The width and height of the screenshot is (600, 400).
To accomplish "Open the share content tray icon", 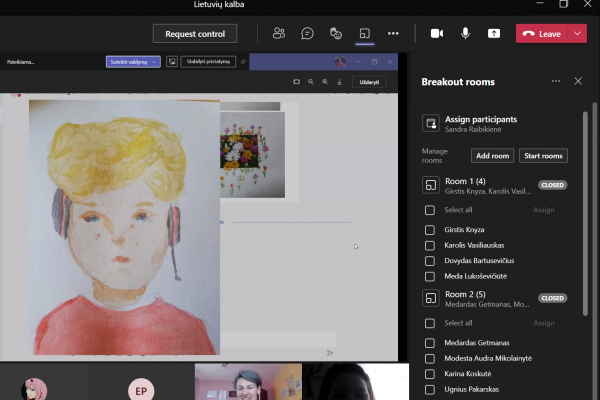I will click(x=494, y=34).
